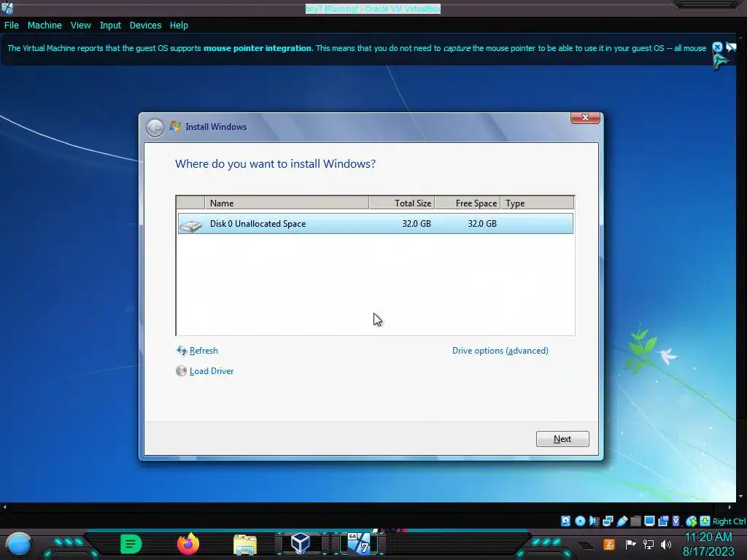Click the Next button
The height and width of the screenshot is (560, 747).
point(562,439)
